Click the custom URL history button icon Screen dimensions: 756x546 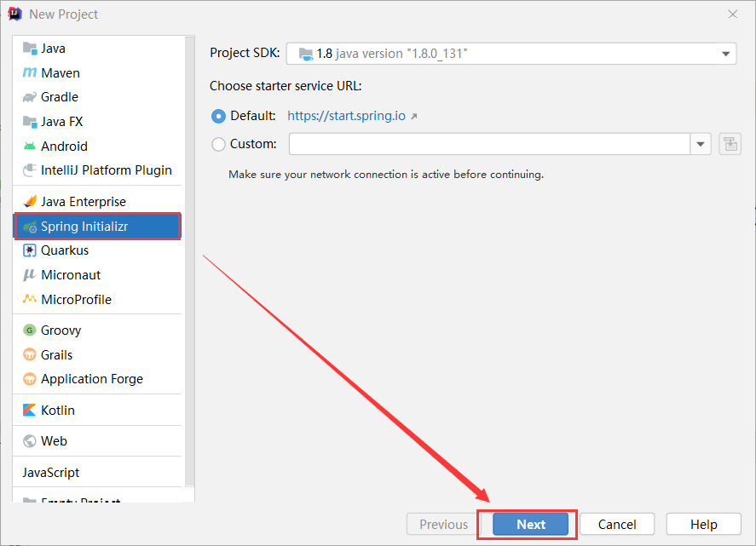point(730,144)
